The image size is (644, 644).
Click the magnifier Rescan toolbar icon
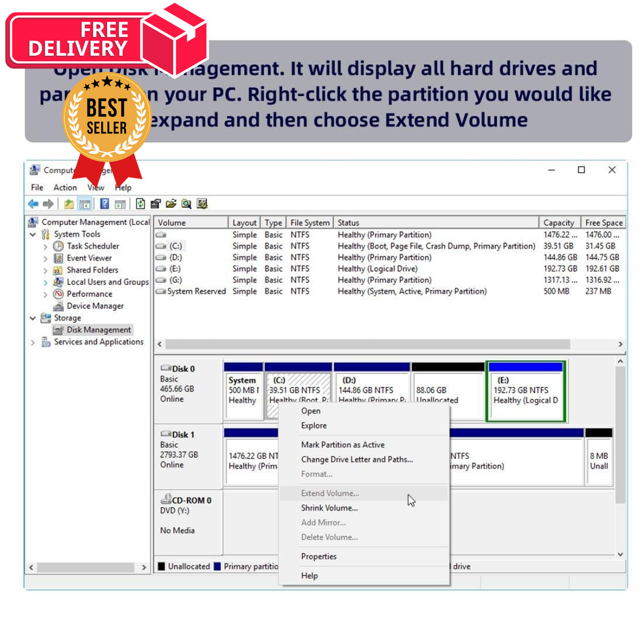(x=186, y=204)
